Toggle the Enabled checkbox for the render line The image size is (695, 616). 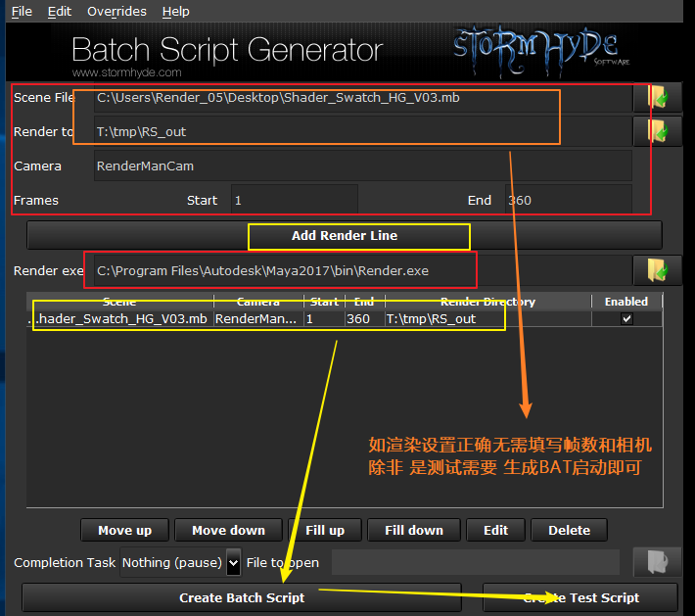[x=626, y=319]
